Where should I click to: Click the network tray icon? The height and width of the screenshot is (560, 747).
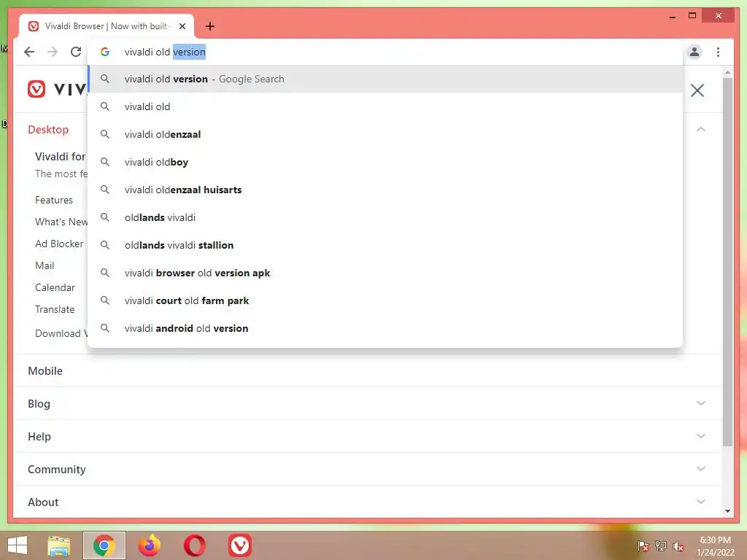(x=661, y=546)
